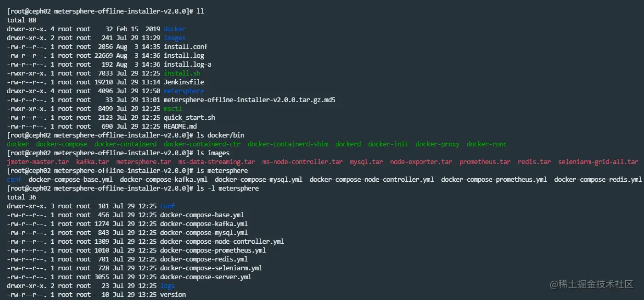Select the install.log-a file name
Image resolution: width=644 pixels, height=300 pixels.
tap(187, 65)
